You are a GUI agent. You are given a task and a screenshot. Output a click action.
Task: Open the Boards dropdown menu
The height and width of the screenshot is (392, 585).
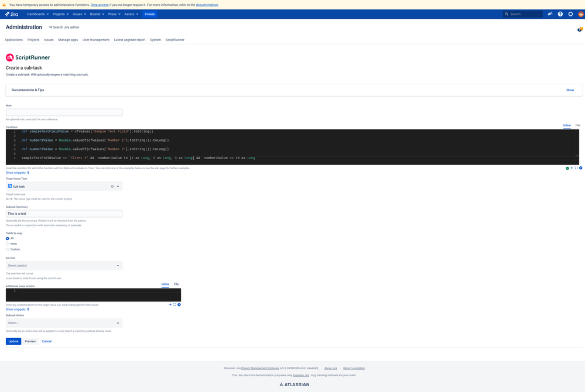(97, 14)
